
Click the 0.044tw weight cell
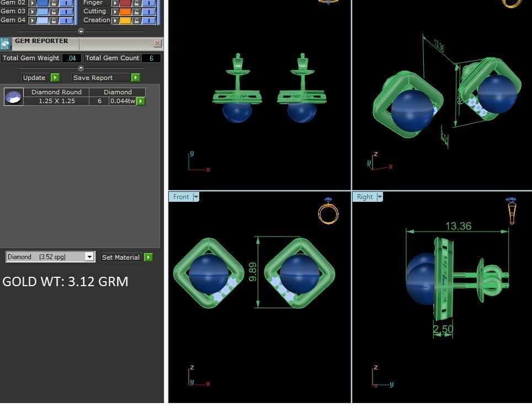point(123,101)
